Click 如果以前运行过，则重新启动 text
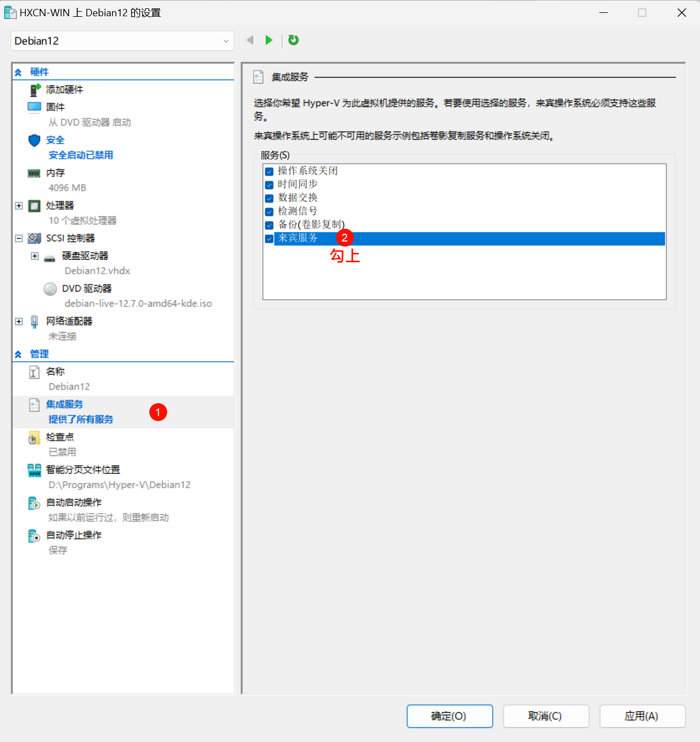Screen dimensions: 700x742 tap(108, 518)
